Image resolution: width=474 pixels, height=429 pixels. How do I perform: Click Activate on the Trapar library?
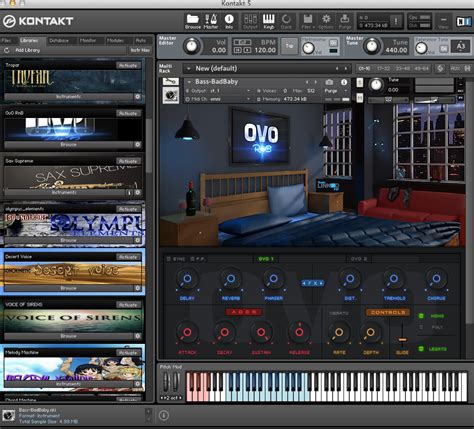point(128,66)
